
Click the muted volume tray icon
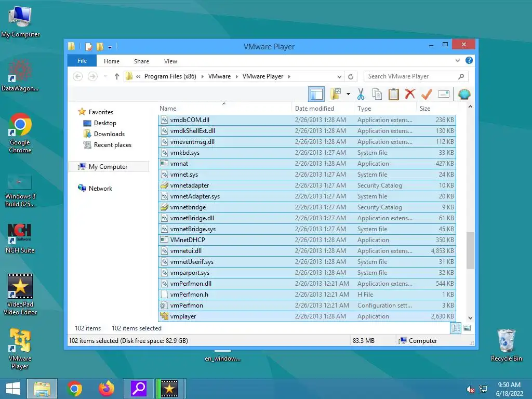(x=471, y=389)
